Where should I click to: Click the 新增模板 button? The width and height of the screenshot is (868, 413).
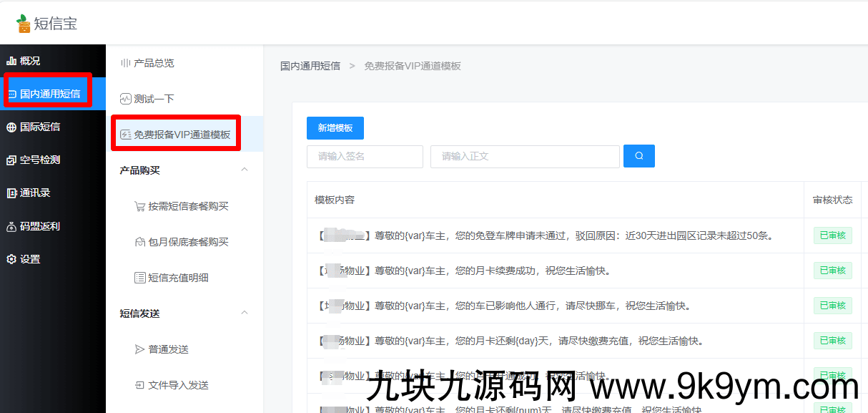point(335,128)
